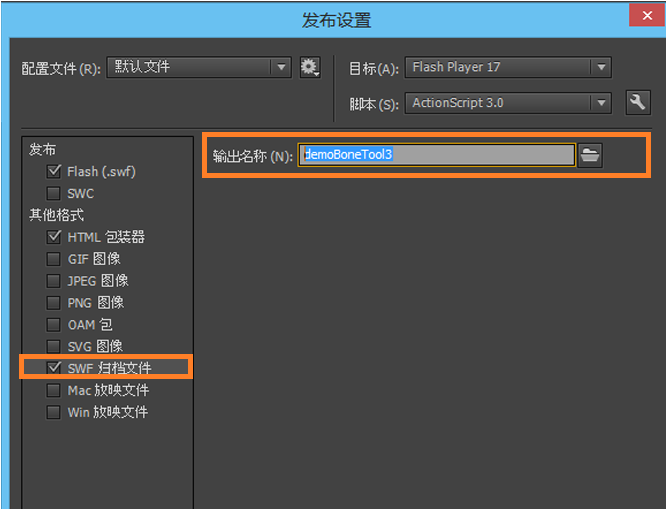The width and height of the screenshot is (667, 510).
Task: Click the 配置文件 (R) label
Action: (61, 68)
